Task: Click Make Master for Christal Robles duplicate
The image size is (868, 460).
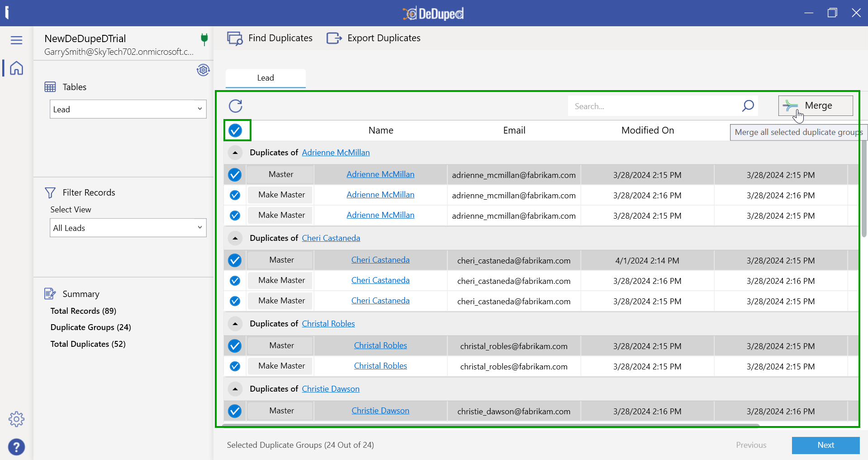Action: [x=281, y=366]
